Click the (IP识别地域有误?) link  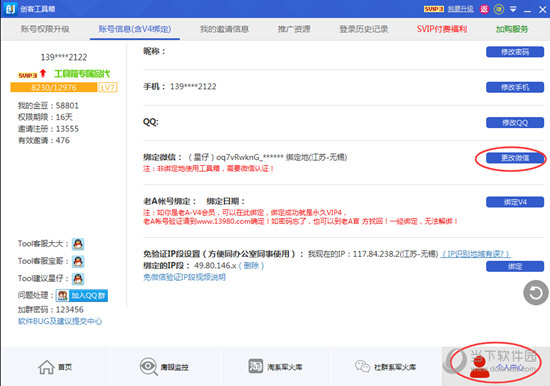click(476, 254)
